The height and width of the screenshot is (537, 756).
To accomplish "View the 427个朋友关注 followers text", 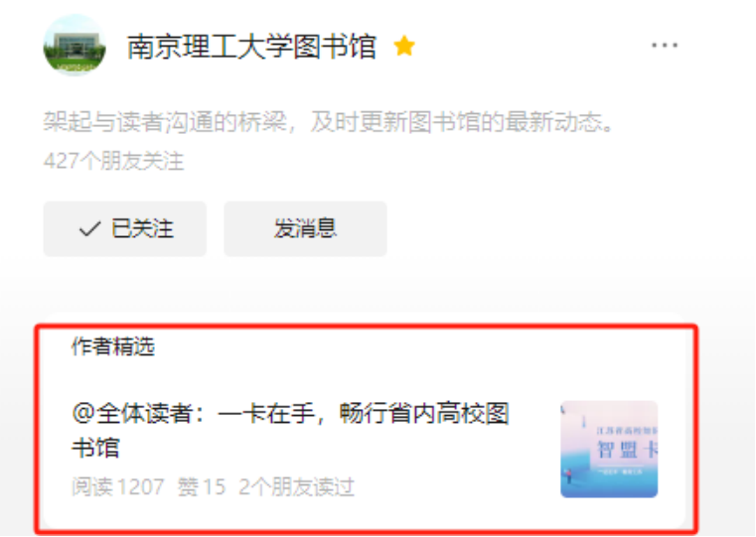I will pyautogui.click(x=114, y=161).
